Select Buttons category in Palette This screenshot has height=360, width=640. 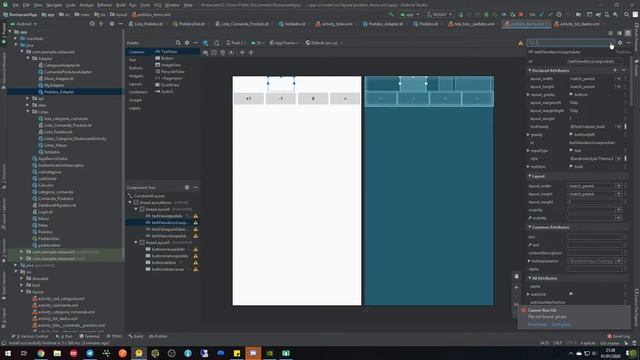136,68
